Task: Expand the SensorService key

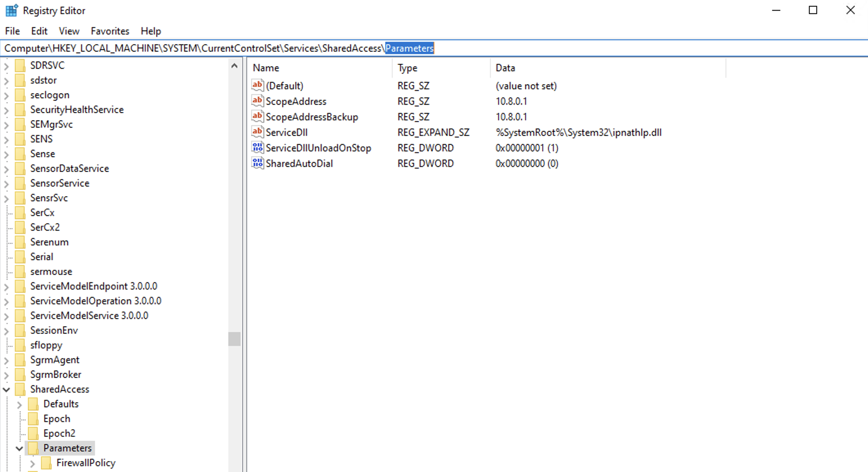Action: pos(7,184)
